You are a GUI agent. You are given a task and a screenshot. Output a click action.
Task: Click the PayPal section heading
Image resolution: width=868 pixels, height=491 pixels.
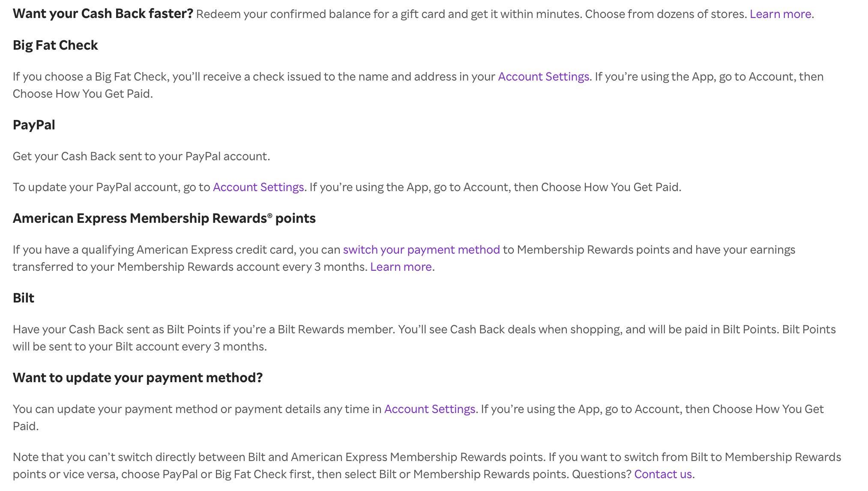(x=34, y=125)
